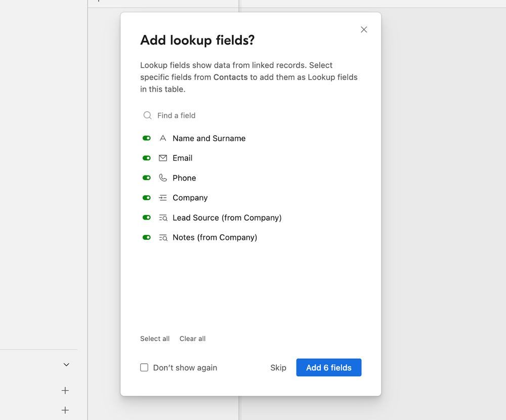This screenshot has width=506, height=420.
Task: Disable the Email field toggle
Action: (x=146, y=158)
